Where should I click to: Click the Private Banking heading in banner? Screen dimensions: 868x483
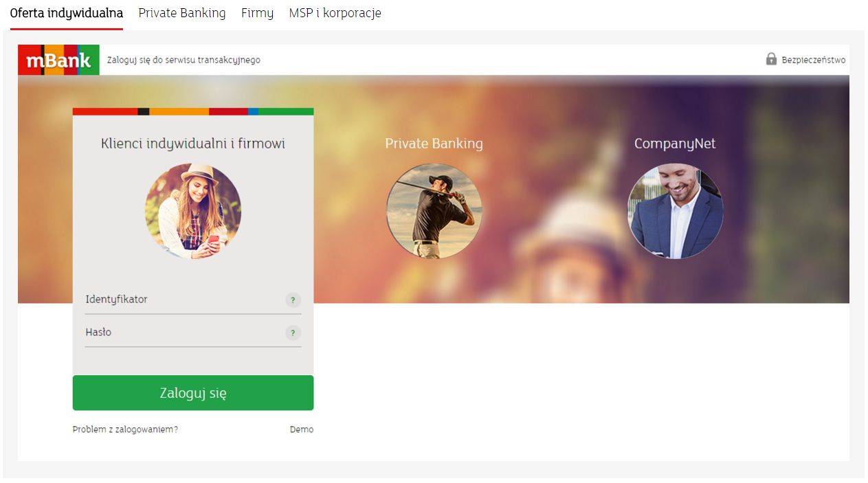click(x=434, y=144)
